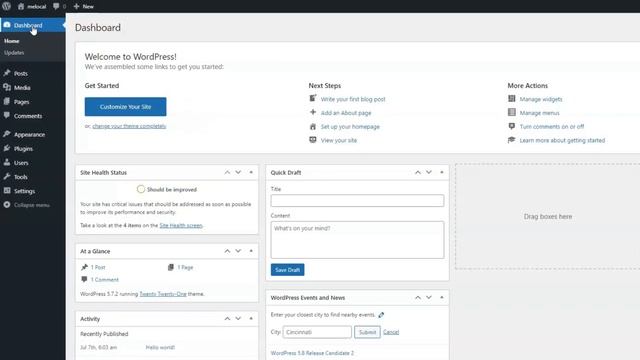The height and width of the screenshot is (360, 640).
Task: Click the What's on your mind content box
Action: [357, 240]
